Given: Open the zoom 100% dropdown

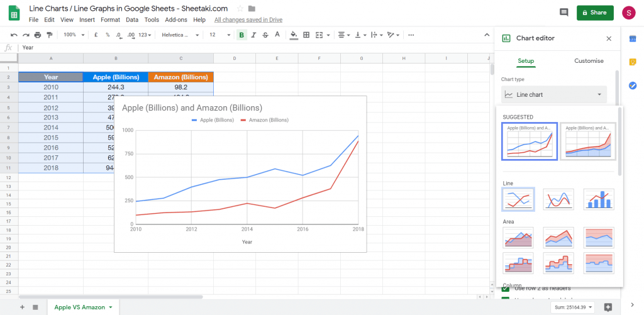Looking at the screenshot, I should (74, 35).
